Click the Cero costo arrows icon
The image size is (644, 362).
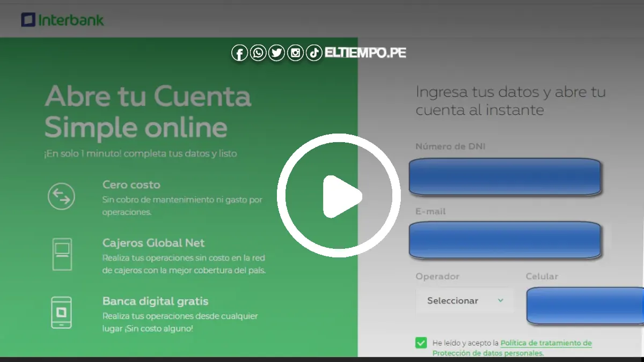(61, 196)
